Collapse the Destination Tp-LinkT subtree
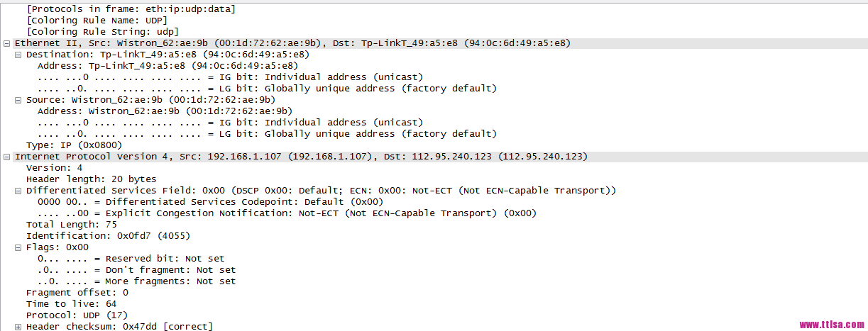868x331 pixels. 18,55
